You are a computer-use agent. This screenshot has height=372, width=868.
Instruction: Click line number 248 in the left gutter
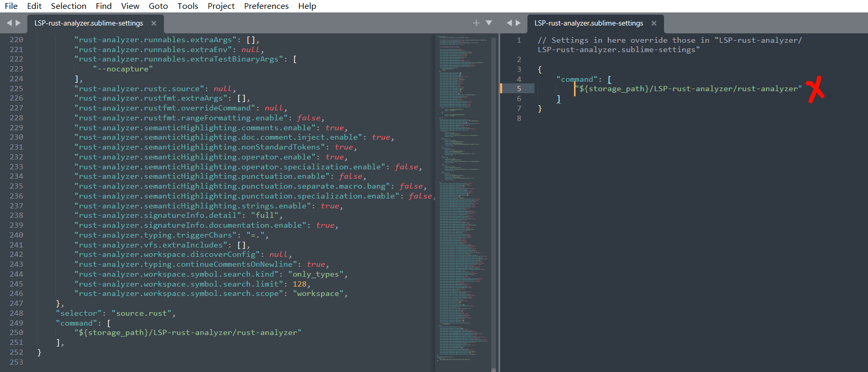(17, 313)
